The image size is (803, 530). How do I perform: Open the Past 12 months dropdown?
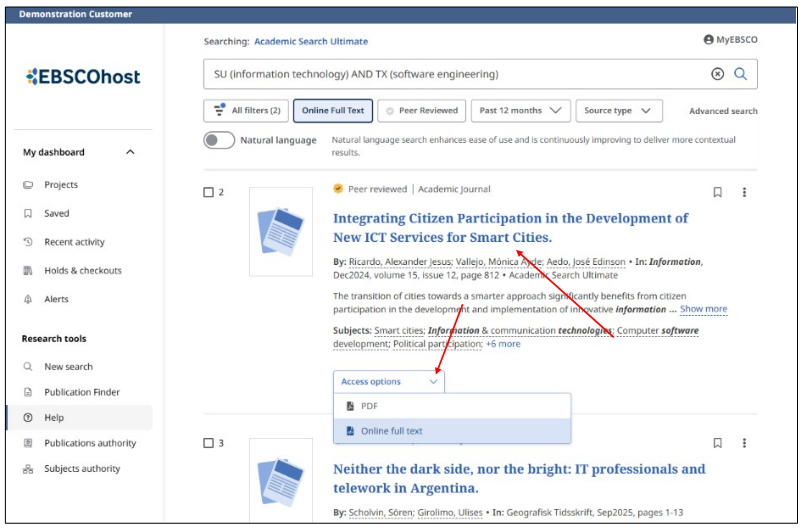521,111
